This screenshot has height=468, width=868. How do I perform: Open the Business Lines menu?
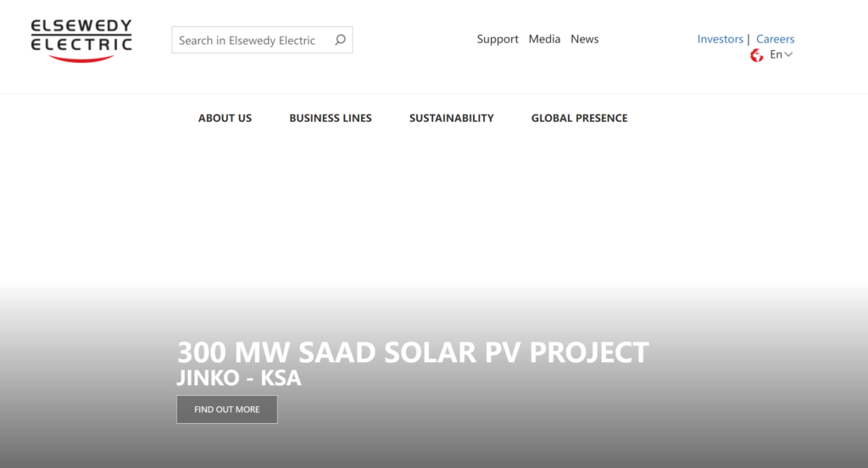point(331,118)
